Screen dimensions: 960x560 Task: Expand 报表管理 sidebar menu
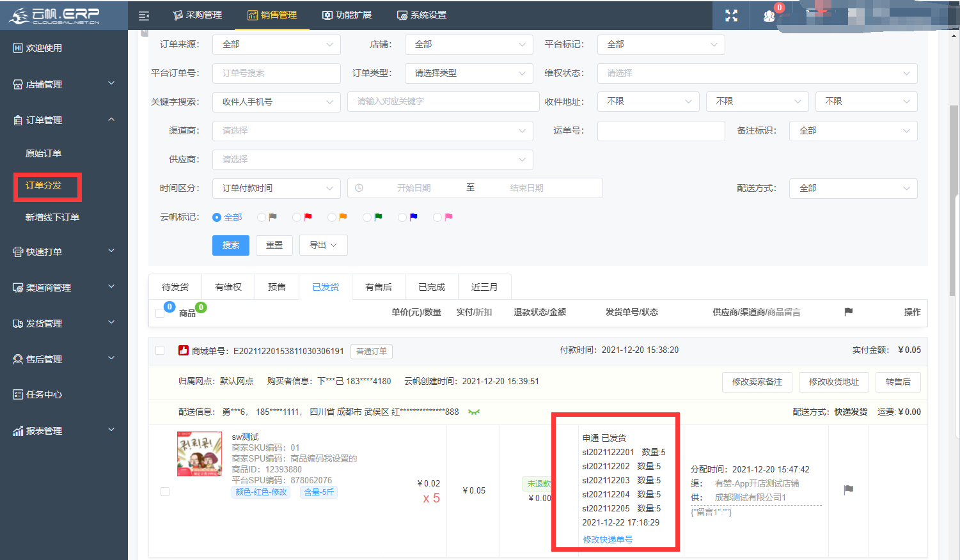coord(64,430)
